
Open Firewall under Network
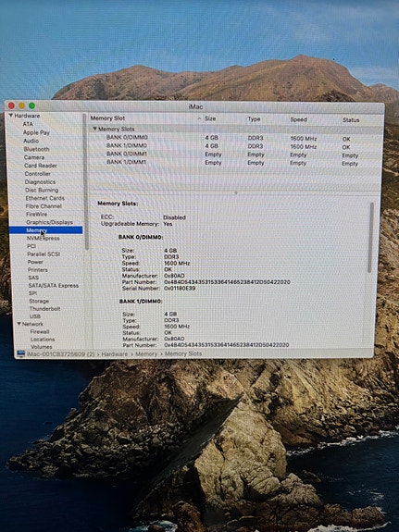(x=40, y=331)
